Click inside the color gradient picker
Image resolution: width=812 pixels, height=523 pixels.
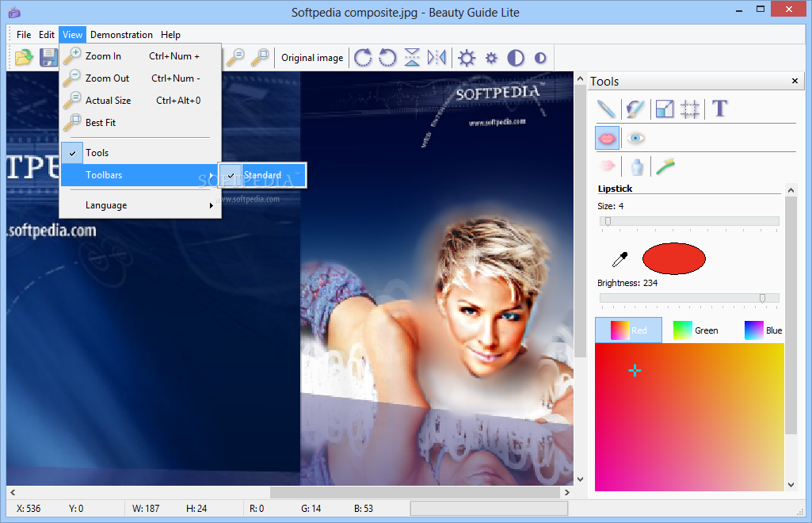pyautogui.click(x=689, y=417)
